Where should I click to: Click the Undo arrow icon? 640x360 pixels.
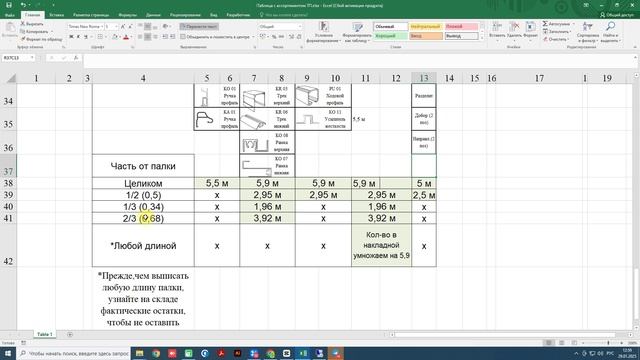(x=23, y=5)
